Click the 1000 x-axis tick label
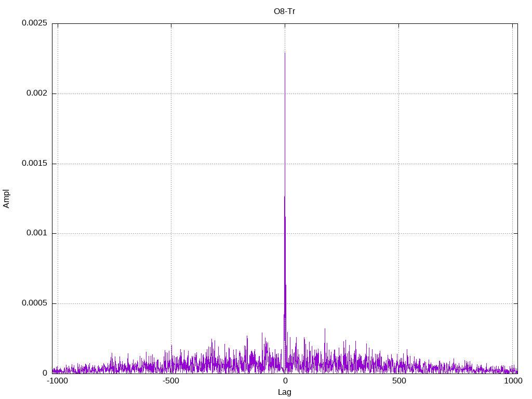Viewport: 532px width, 399px height. [513, 381]
